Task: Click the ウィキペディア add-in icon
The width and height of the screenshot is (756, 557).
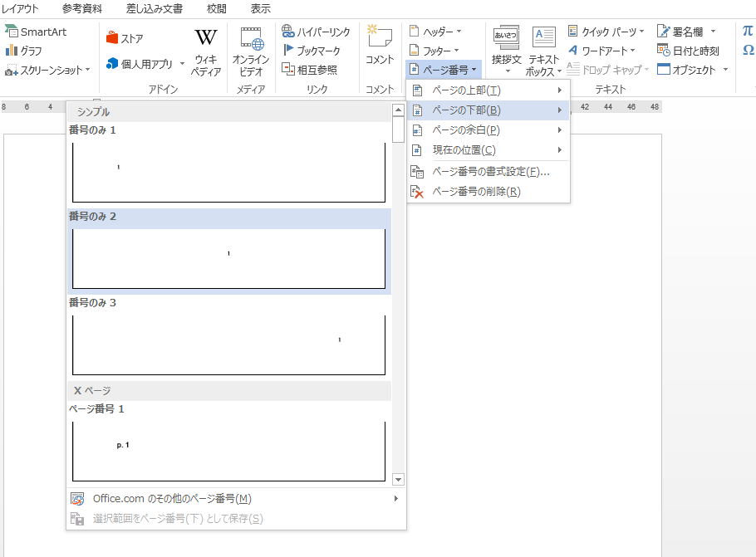Action: click(x=206, y=52)
